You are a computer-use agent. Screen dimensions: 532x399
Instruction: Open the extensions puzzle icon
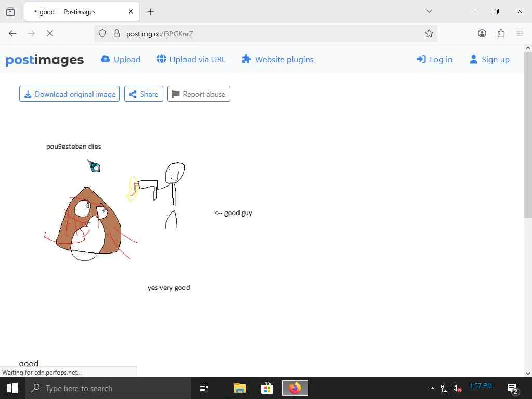click(x=501, y=33)
